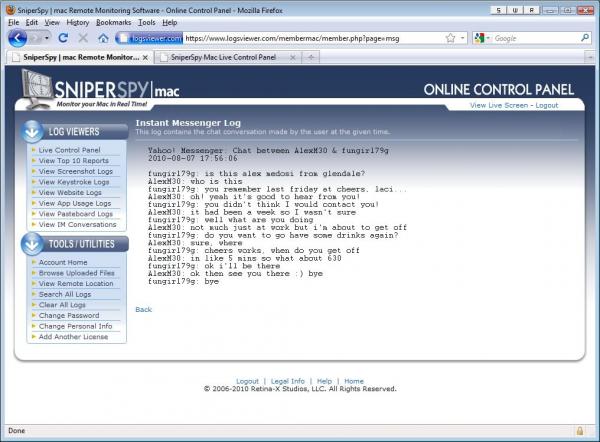
Task: Open a new tab with plus button
Action: 311,57
